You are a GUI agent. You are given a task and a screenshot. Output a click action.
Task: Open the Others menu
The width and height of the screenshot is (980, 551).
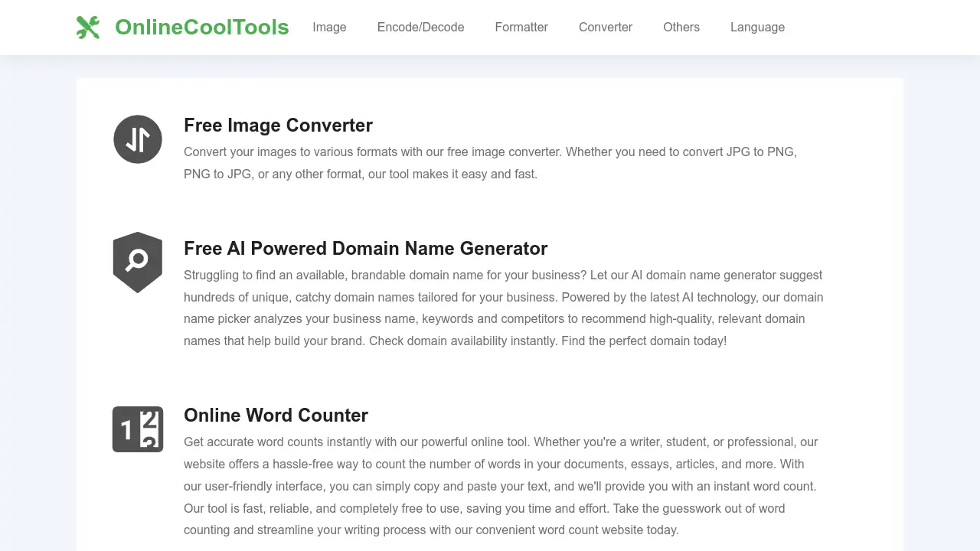pos(681,28)
